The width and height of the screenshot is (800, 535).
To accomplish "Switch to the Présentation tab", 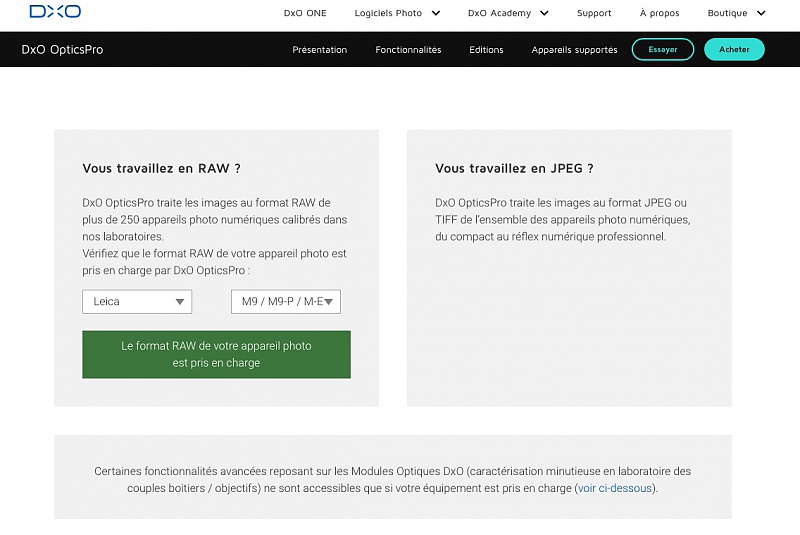I will [319, 50].
